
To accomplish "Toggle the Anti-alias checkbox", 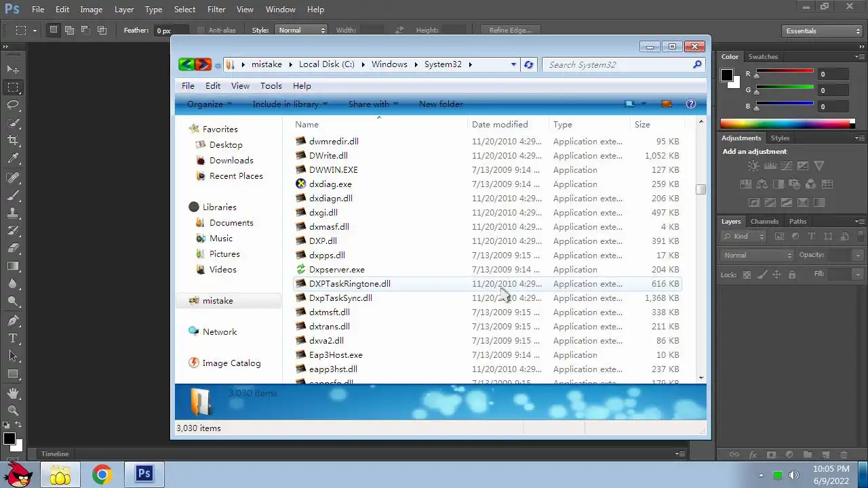I will [x=201, y=30].
